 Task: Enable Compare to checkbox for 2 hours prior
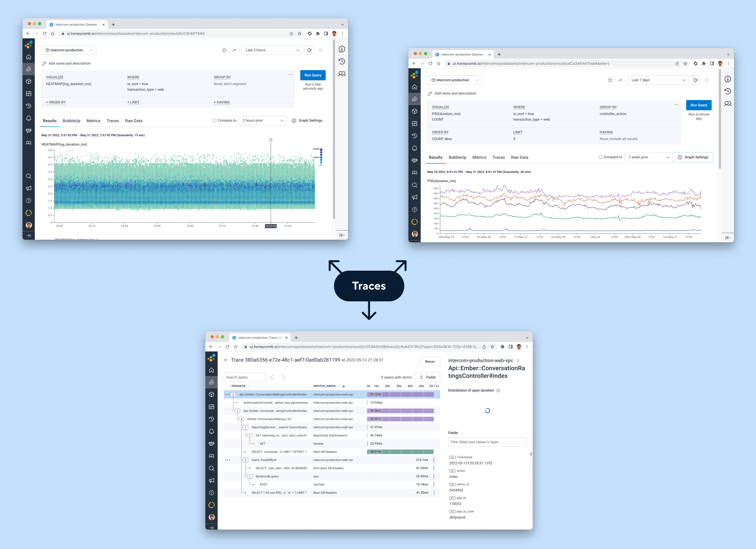(x=214, y=121)
